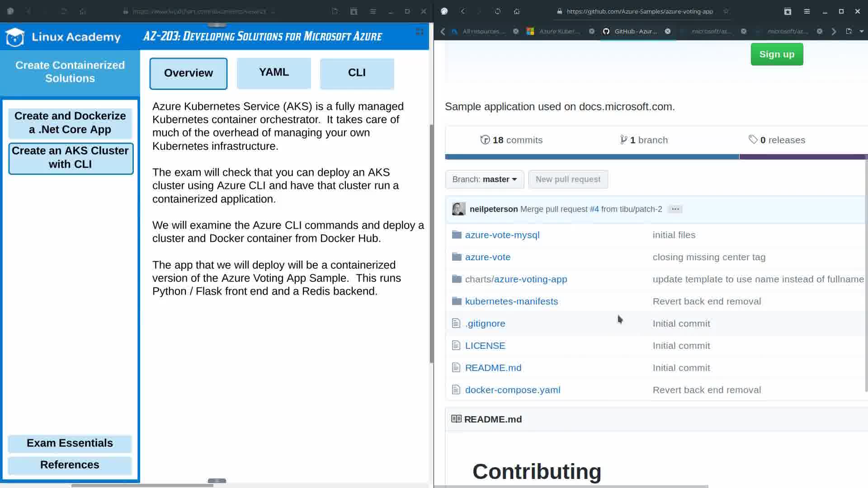Open the right browser's hamburger menu

807,11
